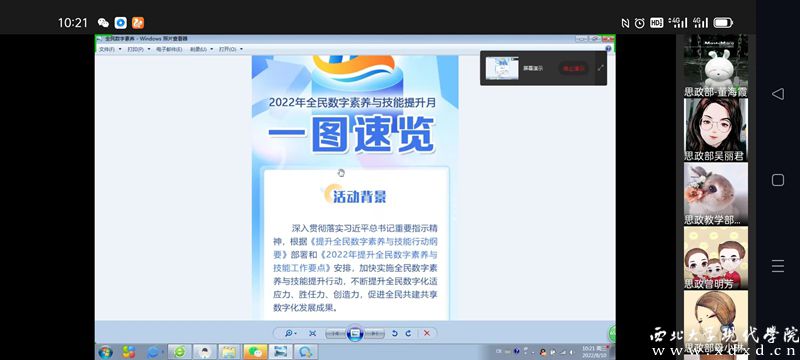This screenshot has width=800, height=360.
Task: Open the 文件(F) dropdown menu
Action: pyautogui.click(x=110, y=49)
